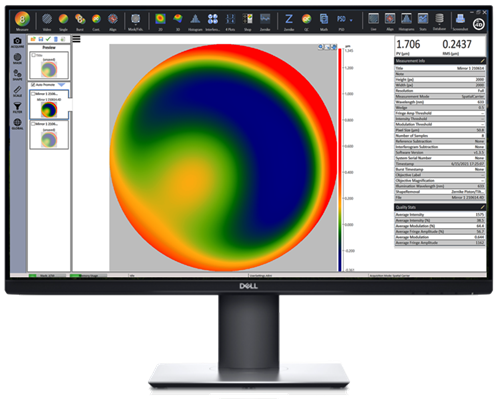Select the Preview measurement thumbnail
Viewport: 500px width, 399px height.
pos(49,65)
